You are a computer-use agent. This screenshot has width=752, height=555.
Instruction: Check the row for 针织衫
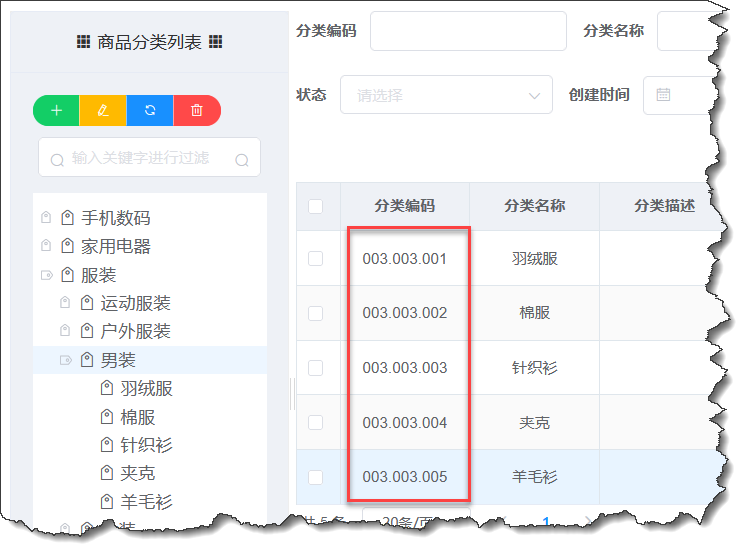[316, 368]
